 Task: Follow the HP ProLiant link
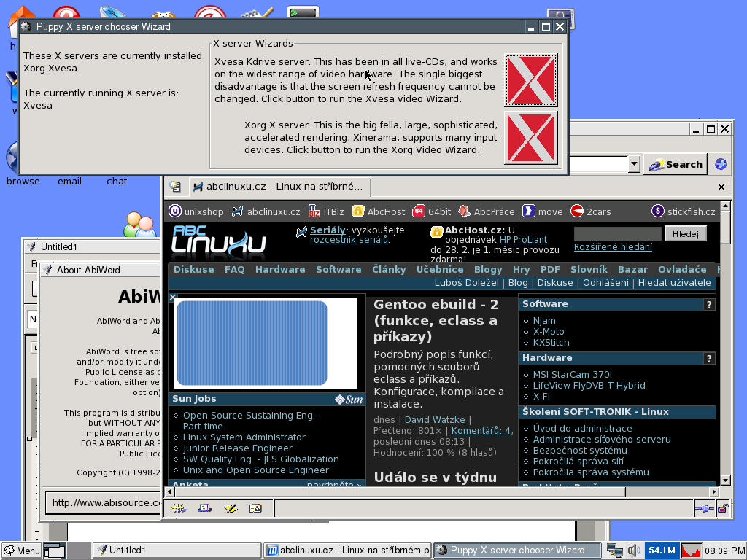[523, 239]
